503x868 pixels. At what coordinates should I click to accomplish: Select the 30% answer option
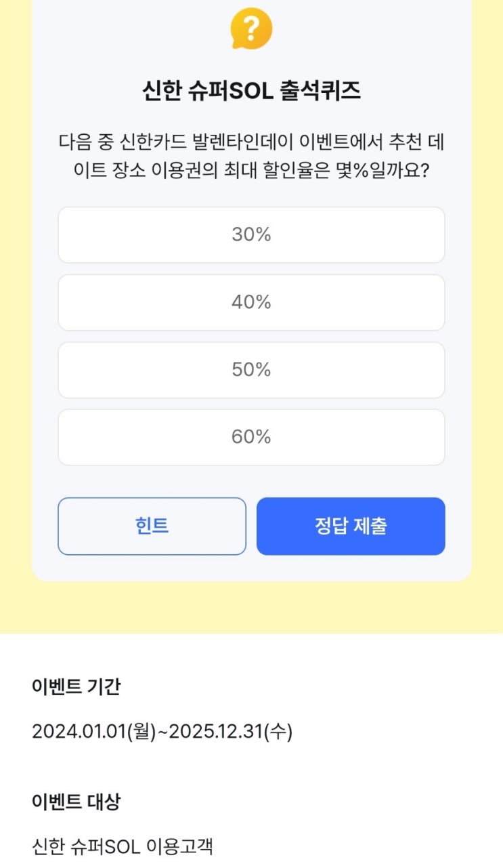click(x=251, y=234)
